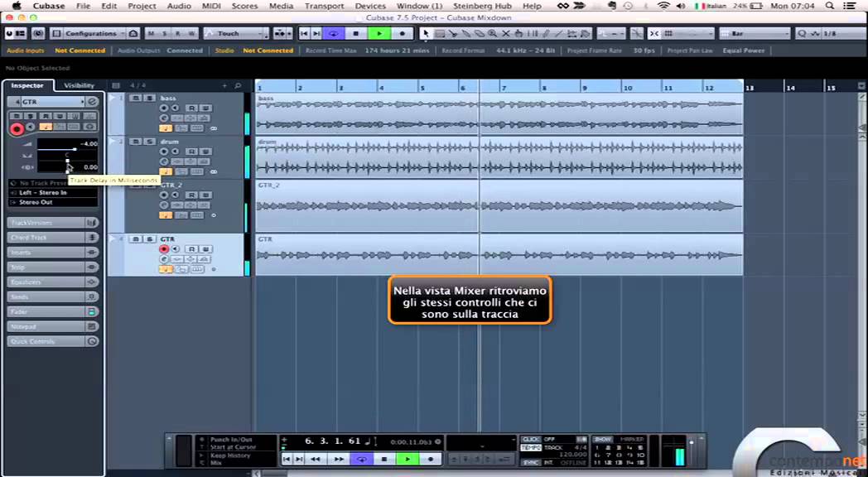Click Record Enable button in Inspector
868x477 pixels.
(17, 129)
